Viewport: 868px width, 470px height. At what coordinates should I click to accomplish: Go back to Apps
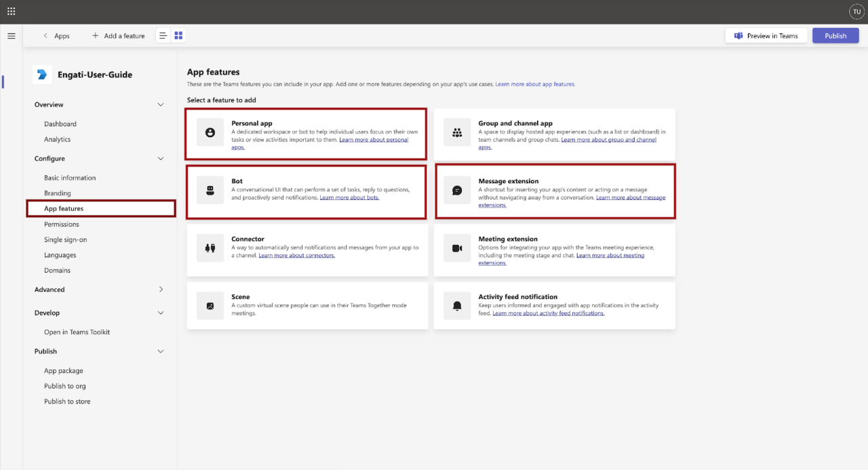point(56,36)
